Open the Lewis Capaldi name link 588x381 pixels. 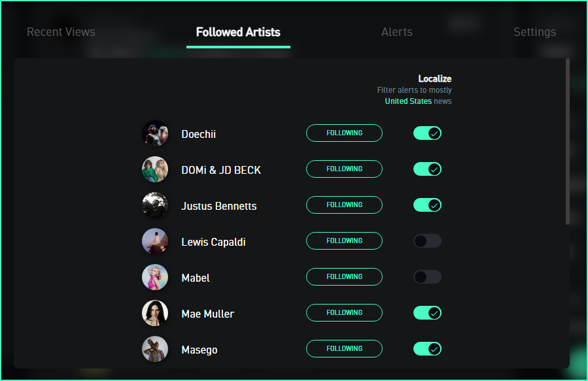(213, 242)
